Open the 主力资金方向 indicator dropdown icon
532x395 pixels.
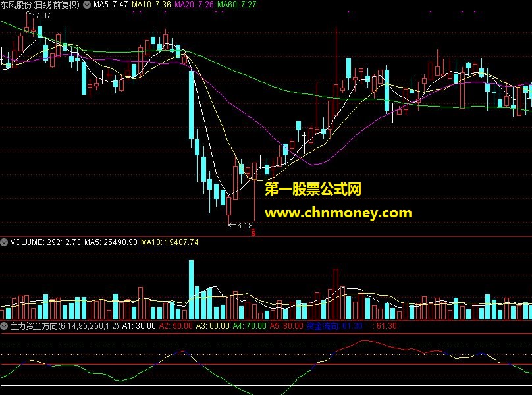(x=4, y=326)
